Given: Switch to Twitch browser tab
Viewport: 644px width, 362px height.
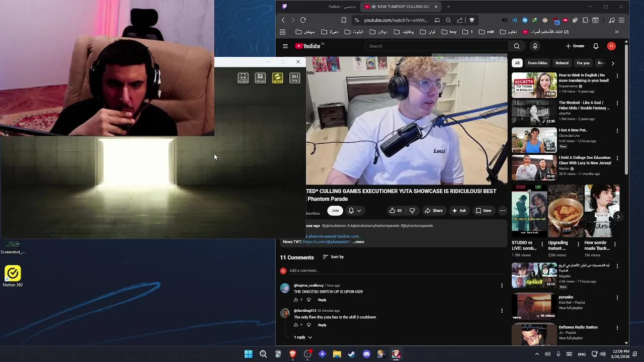Looking at the screenshot, I should coord(319,7).
